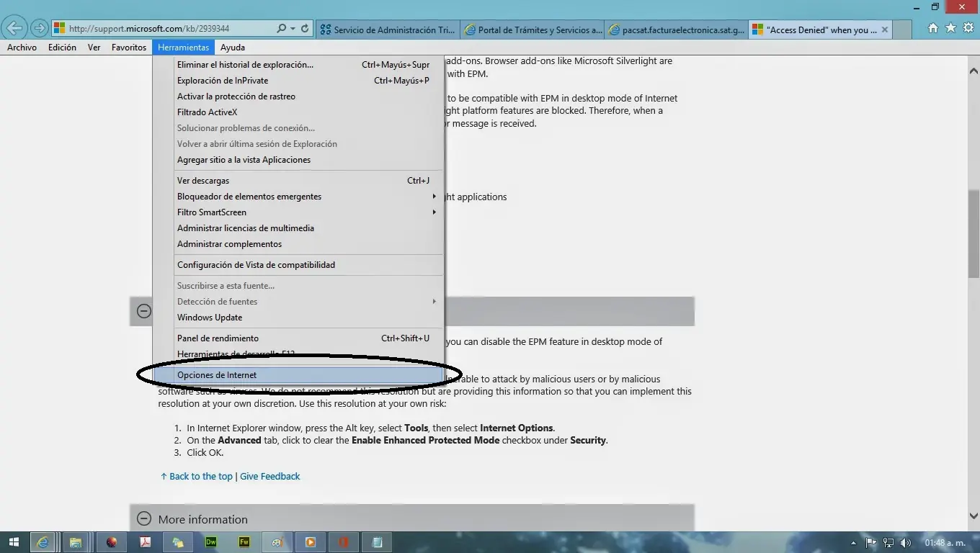Launch Adobe Acrobat Reader from the taskbar
Image resolution: width=980 pixels, height=553 pixels.
(145, 542)
